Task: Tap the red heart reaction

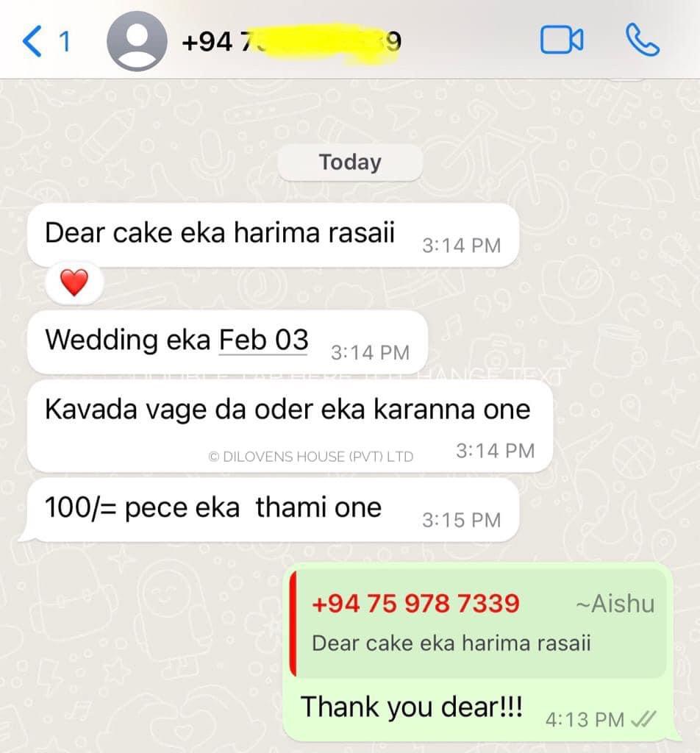Action: pos(74,283)
